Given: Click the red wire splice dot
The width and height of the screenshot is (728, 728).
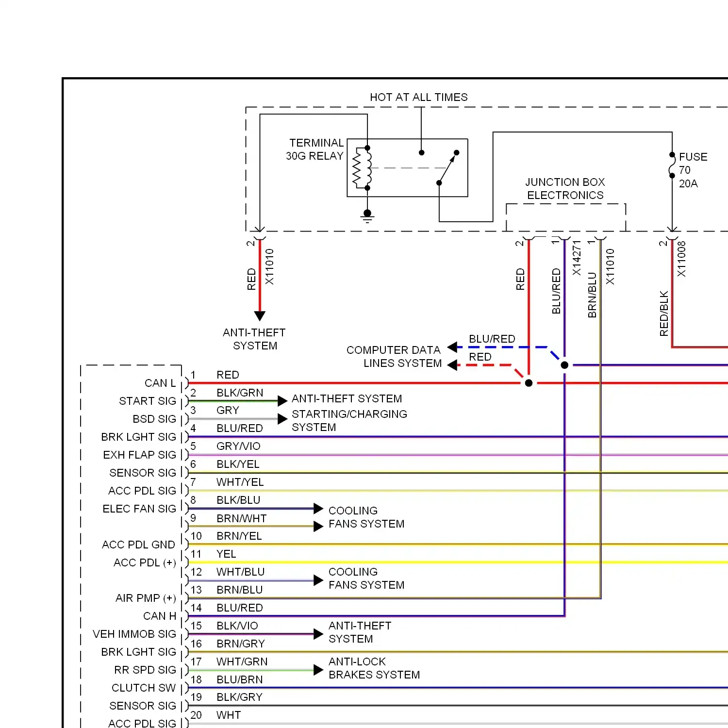Looking at the screenshot, I should tap(529, 383).
